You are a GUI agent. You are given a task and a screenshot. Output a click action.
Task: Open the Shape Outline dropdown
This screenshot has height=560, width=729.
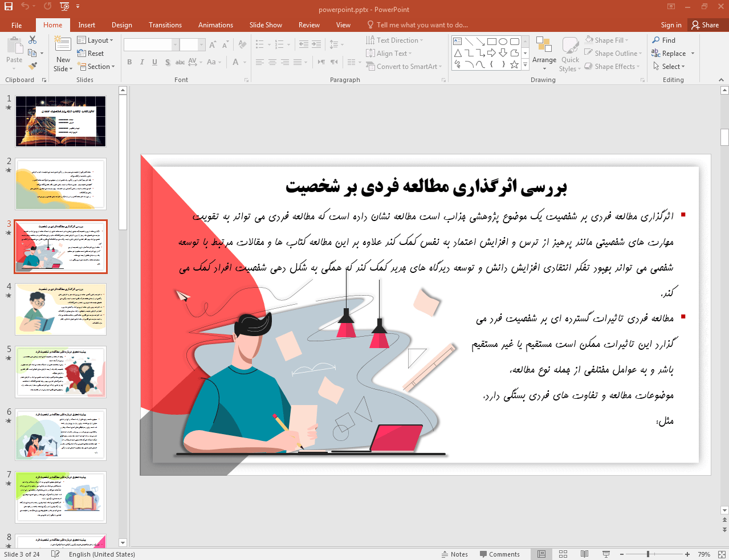tap(613, 54)
